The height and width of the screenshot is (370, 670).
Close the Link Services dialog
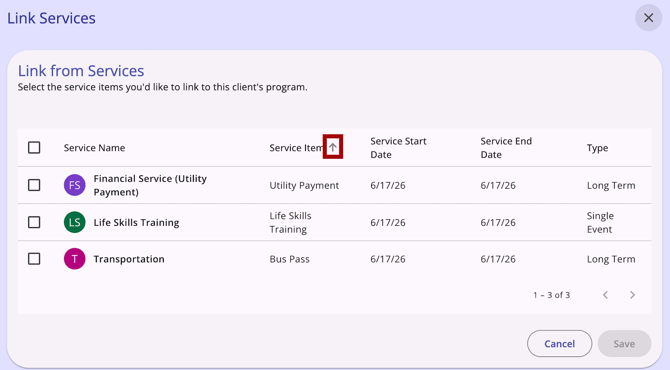(x=648, y=18)
